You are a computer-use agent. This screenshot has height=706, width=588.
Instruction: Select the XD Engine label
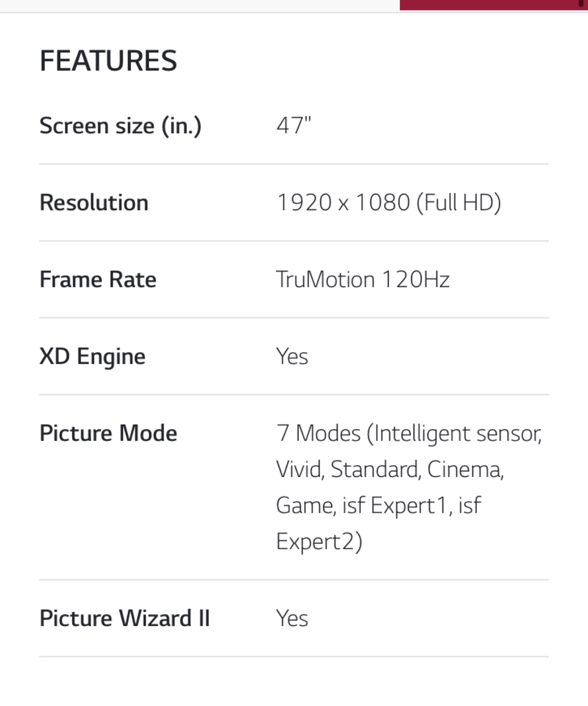pyautogui.click(x=93, y=356)
